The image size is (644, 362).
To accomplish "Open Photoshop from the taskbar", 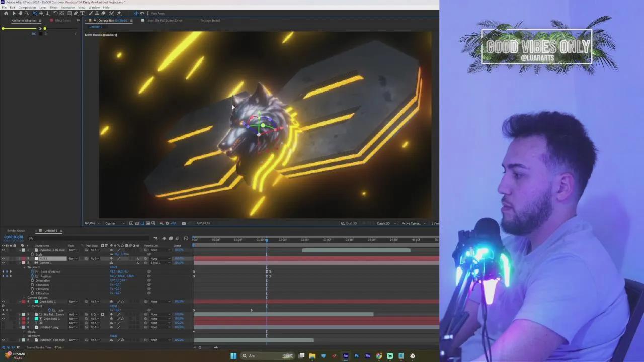I will pyautogui.click(x=357, y=356).
